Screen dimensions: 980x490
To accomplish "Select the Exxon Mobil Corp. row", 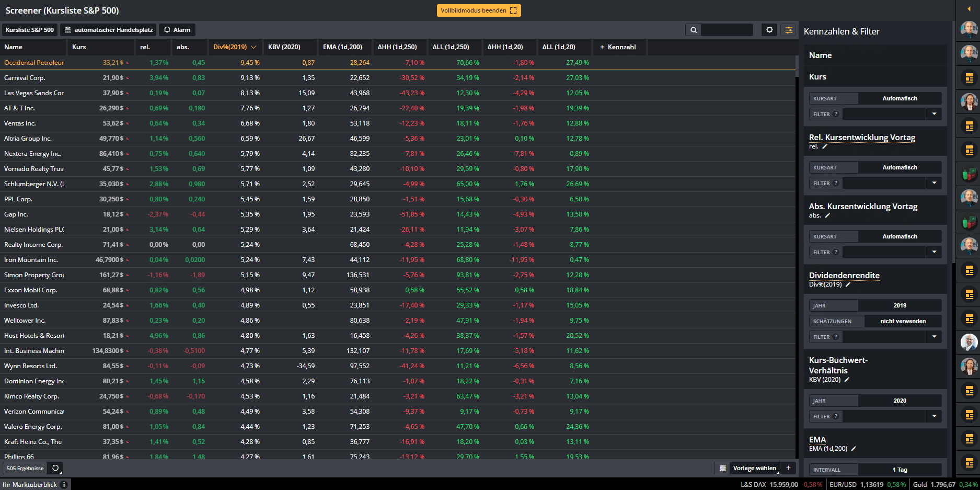I will point(397,290).
